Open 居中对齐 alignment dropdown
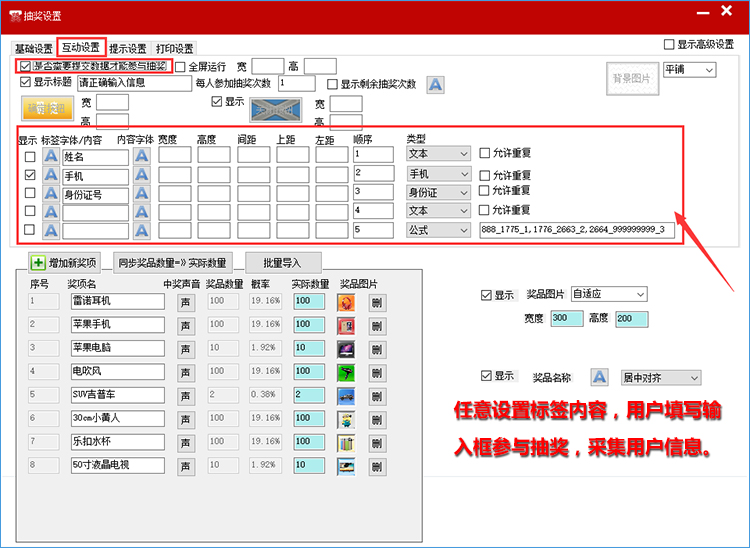The width and height of the screenshot is (750, 548). click(x=661, y=377)
